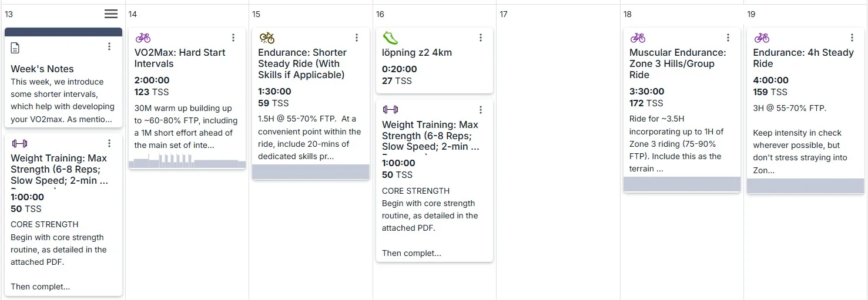Open options for Endurance: 4h Steady Ride

point(852,38)
